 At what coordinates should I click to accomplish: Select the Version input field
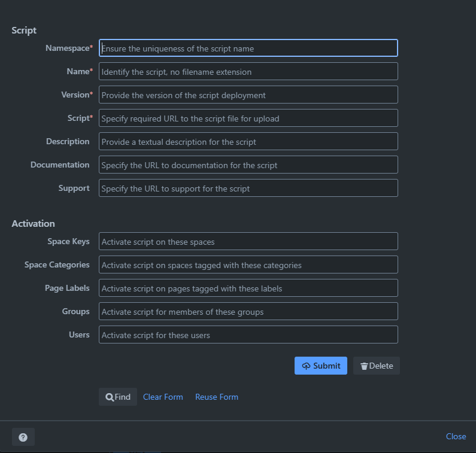click(248, 95)
